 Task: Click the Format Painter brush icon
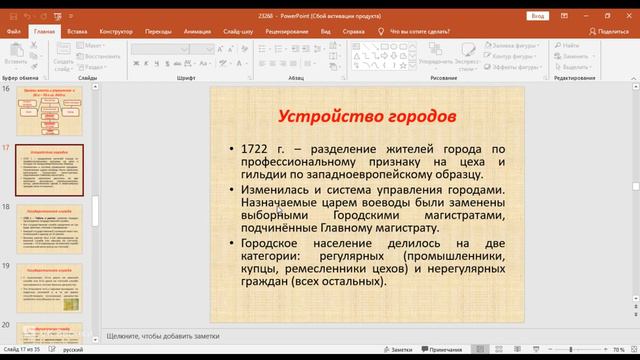(34, 67)
